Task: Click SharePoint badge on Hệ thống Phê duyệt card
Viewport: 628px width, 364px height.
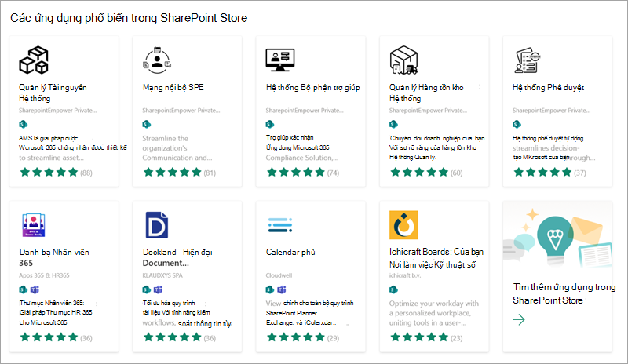Action: coord(517,124)
